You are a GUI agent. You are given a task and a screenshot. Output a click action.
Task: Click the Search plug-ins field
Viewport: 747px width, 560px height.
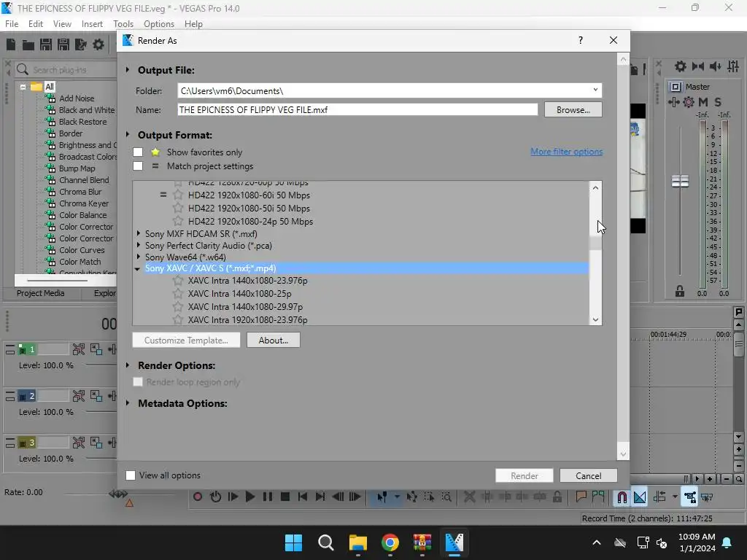point(65,69)
